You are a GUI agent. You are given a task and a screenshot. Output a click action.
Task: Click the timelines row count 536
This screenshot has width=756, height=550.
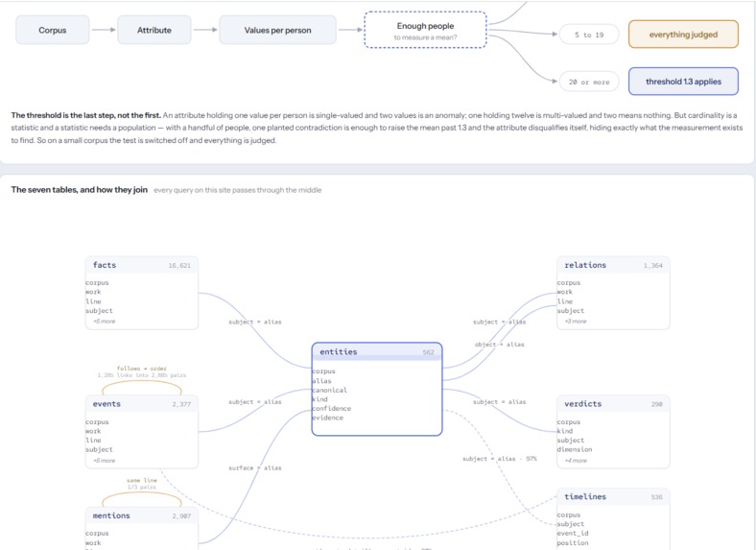[x=656, y=497]
